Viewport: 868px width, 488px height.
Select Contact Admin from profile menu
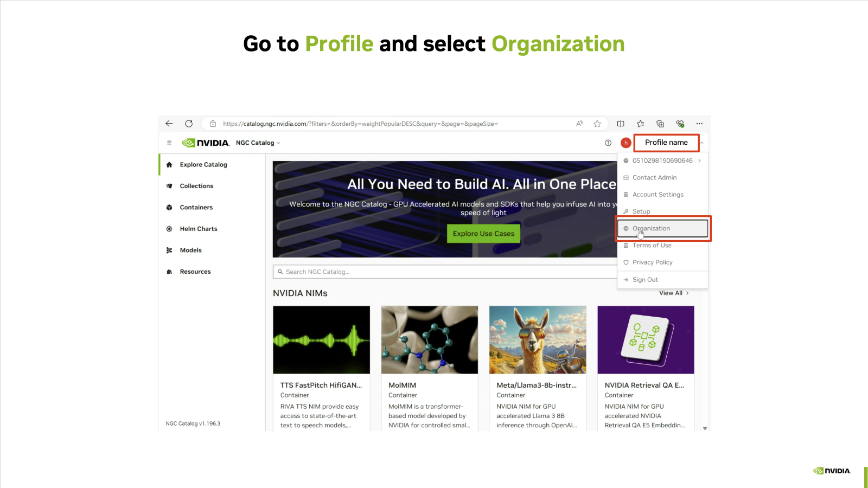click(x=662, y=177)
